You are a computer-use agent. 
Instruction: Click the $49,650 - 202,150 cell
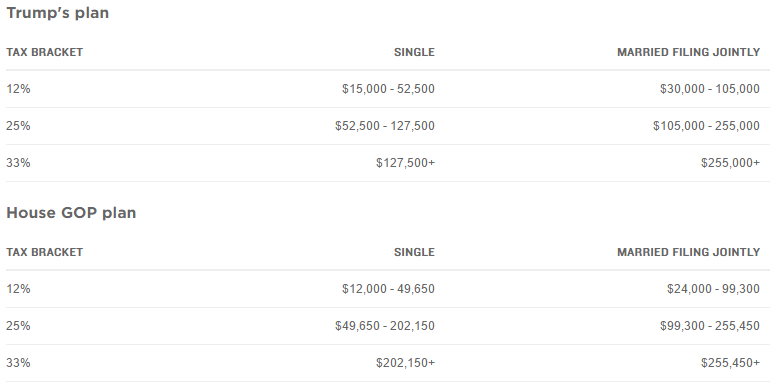(x=385, y=326)
